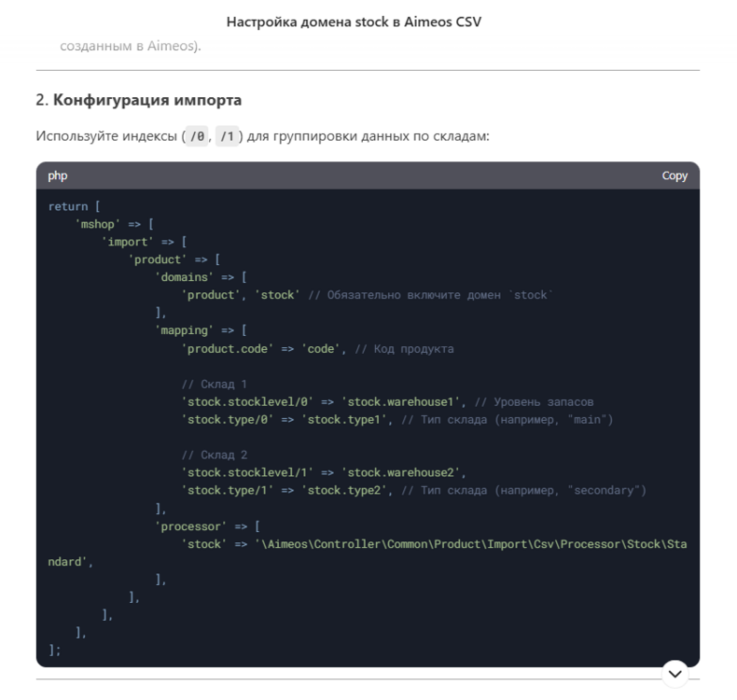Screen dimensions: 737x700
Task: Click the 'stock.warehouse2' value in code
Action: coord(400,472)
